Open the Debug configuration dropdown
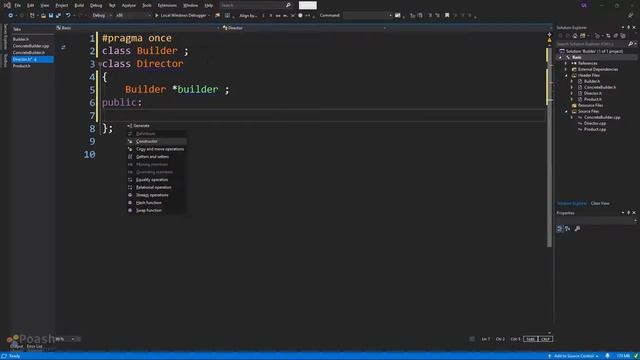This screenshot has height=360, width=640. pyautogui.click(x=102, y=16)
